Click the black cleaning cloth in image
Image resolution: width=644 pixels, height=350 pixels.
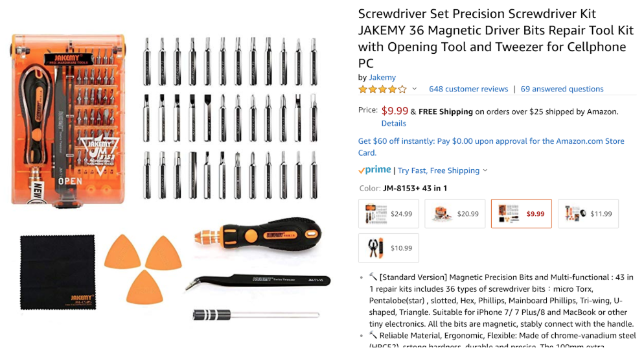pyautogui.click(x=58, y=272)
